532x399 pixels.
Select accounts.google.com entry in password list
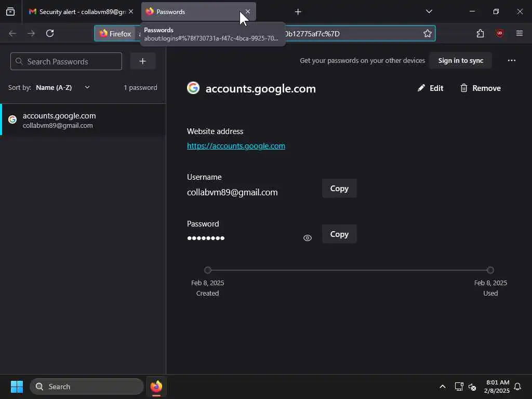tap(83, 120)
